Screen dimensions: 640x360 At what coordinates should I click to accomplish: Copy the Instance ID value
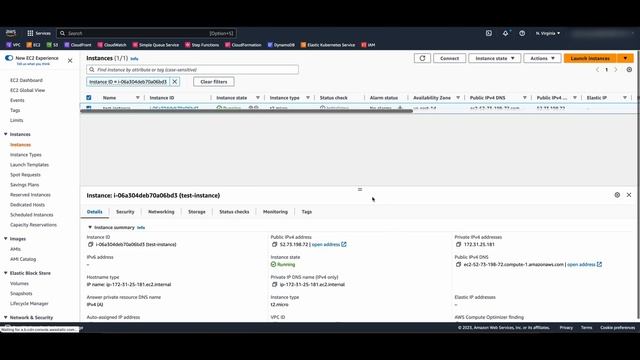click(91, 244)
